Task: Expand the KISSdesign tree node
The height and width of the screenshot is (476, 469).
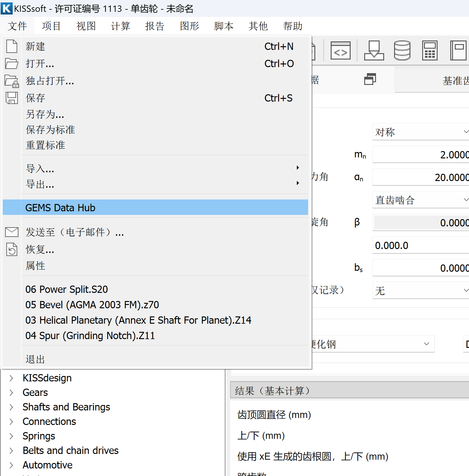Action: [11, 378]
